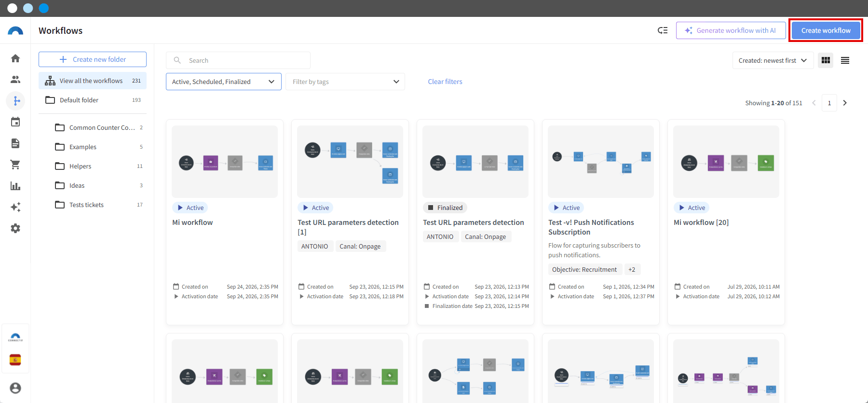868x403 pixels.
Task: Click Test -v! Push Notifications Subscription title
Action: [591, 227]
